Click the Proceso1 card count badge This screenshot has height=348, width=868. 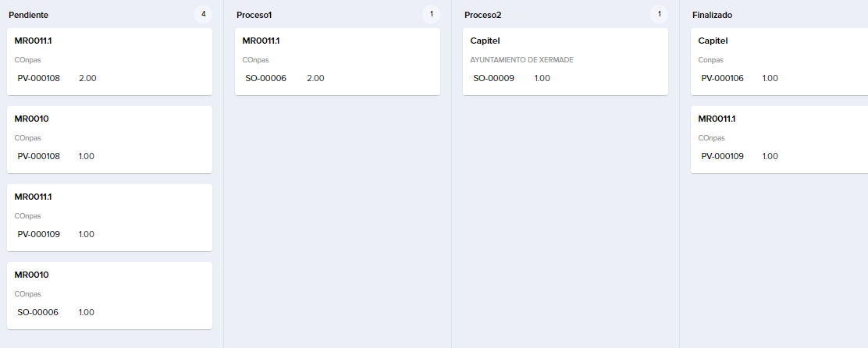point(431,14)
